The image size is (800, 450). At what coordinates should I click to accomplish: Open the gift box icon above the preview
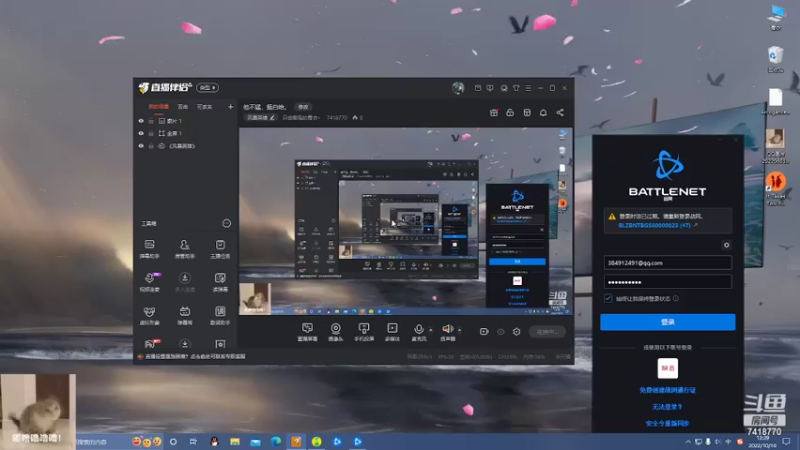coord(494,112)
